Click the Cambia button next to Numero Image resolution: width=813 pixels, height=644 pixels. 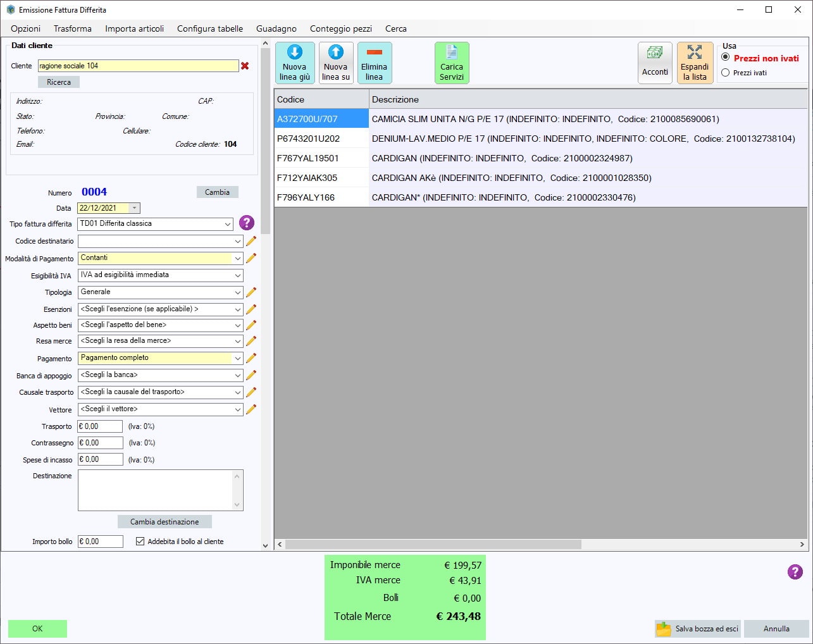[x=217, y=192]
